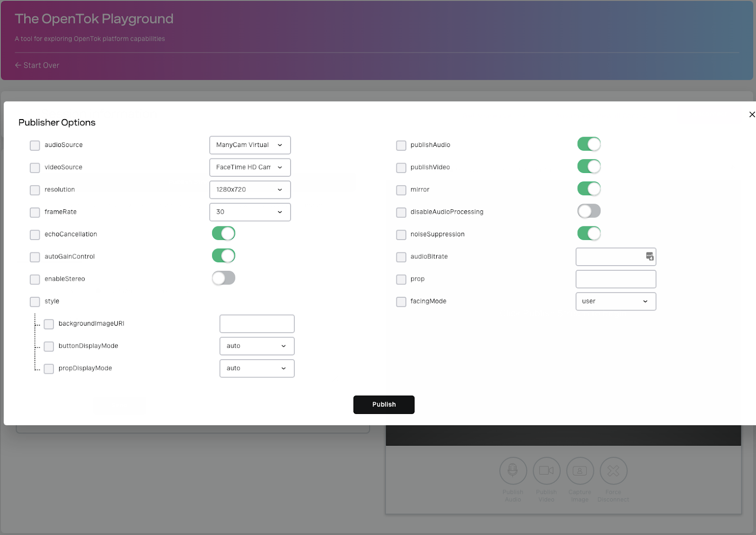The image size is (756, 535).
Task: Enable the disableAudioProcessing switch
Action: [589, 211]
